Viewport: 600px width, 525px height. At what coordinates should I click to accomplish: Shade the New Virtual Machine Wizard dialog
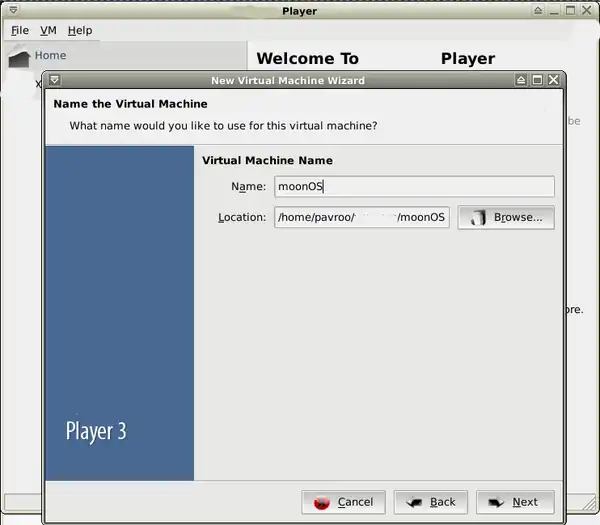tap(521, 80)
